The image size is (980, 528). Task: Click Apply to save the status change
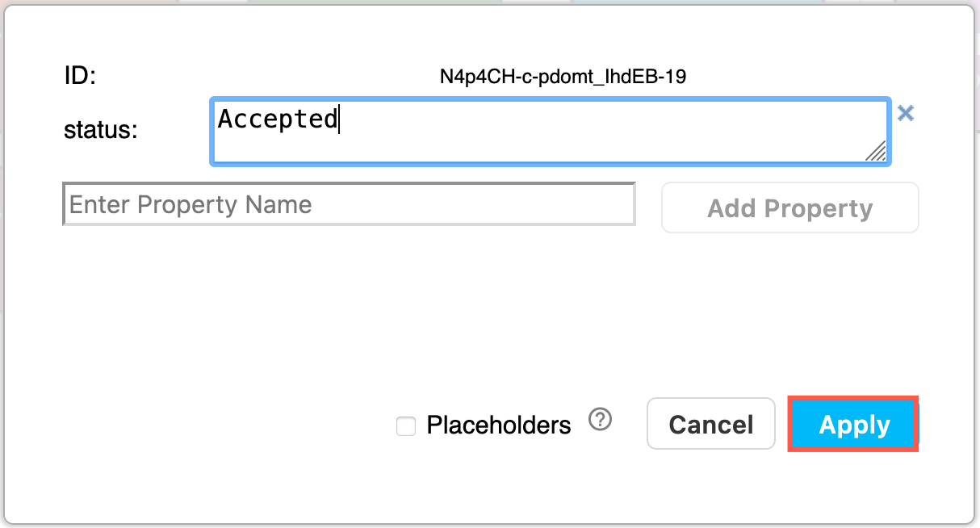click(852, 424)
